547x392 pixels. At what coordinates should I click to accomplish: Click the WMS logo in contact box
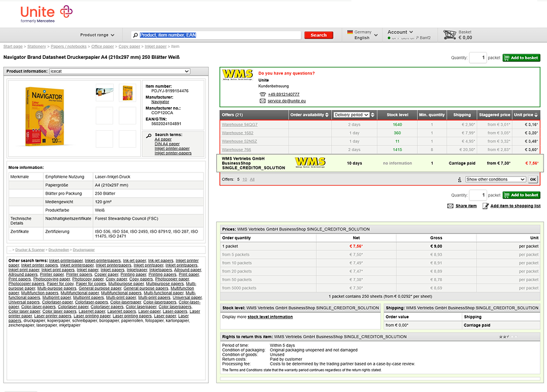coord(238,74)
